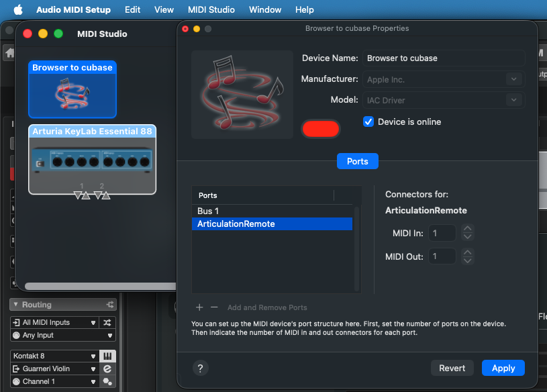Select the ArticulationRemote port row
Viewport: 547px width, 392px height.
(x=272, y=224)
